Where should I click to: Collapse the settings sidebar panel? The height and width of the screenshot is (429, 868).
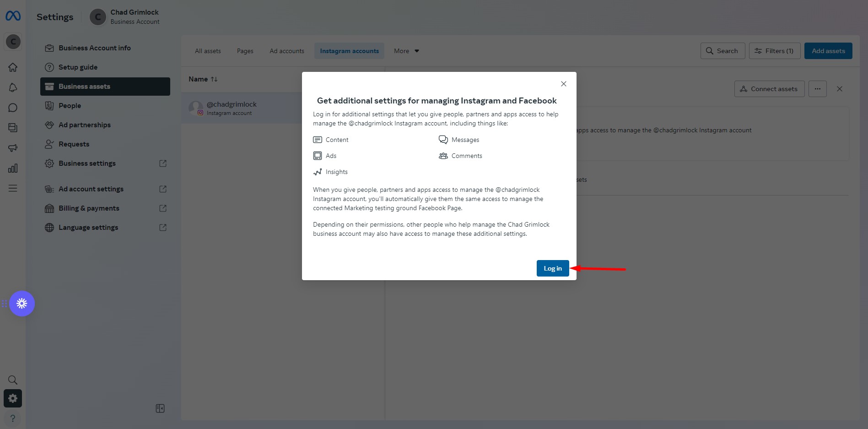click(160, 408)
